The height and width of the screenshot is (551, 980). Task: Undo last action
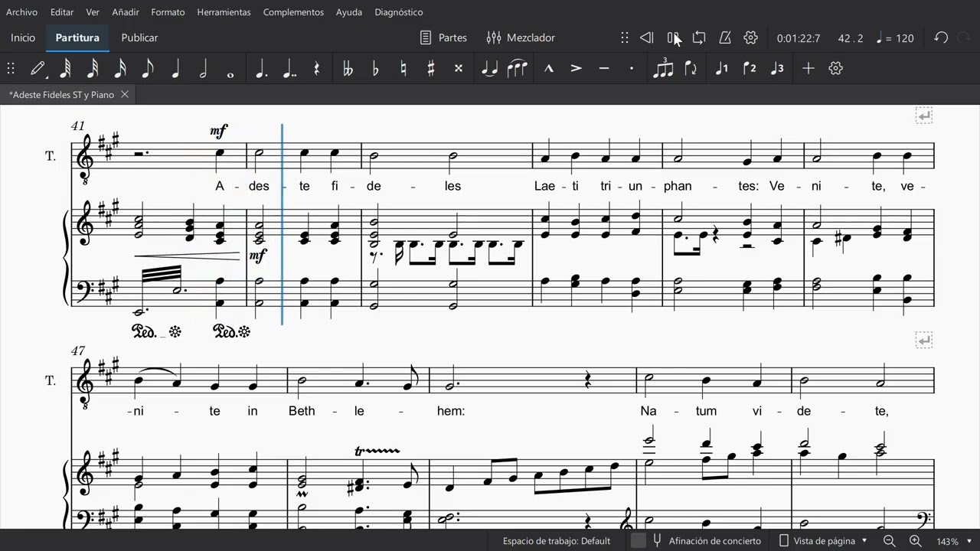pos(941,37)
